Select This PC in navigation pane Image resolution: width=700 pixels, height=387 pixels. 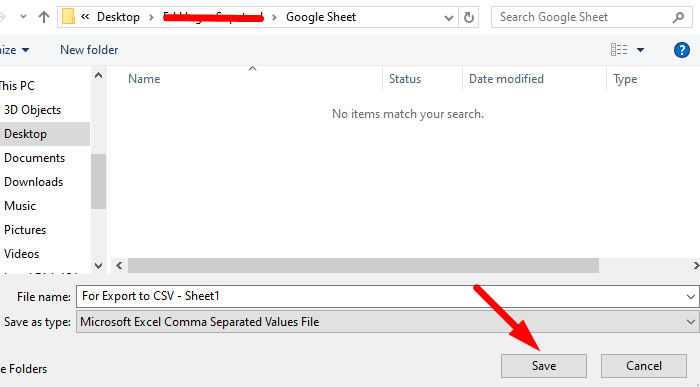(x=17, y=86)
